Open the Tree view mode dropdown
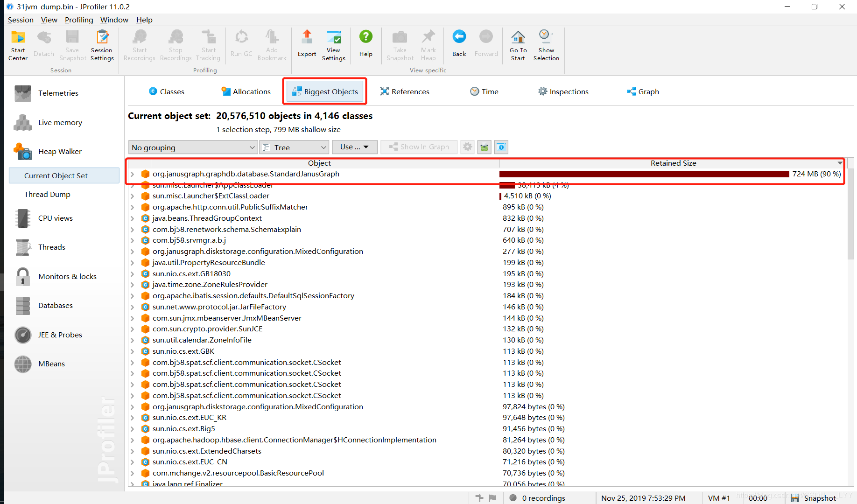This screenshot has height=504, width=857. 294,147
